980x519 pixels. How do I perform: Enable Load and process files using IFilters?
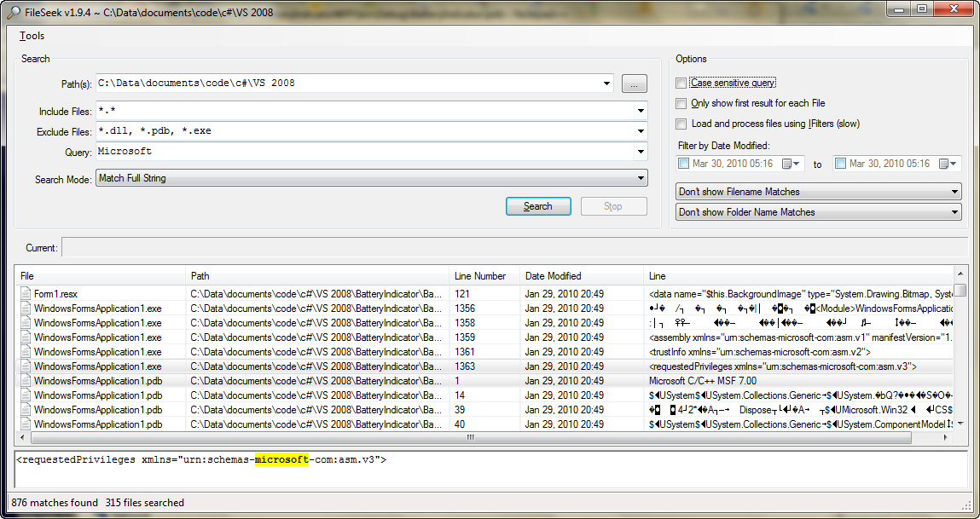click(681, 124)
